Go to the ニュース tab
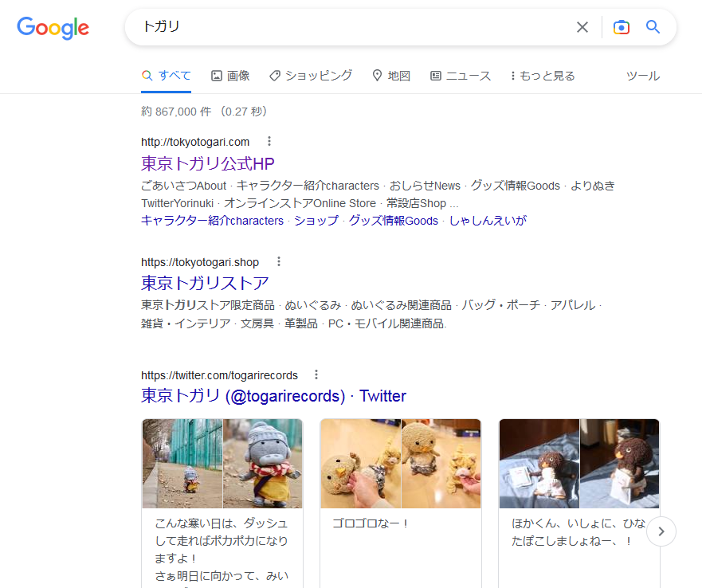The height and width of the screenshot is (588, 702). 461,76
